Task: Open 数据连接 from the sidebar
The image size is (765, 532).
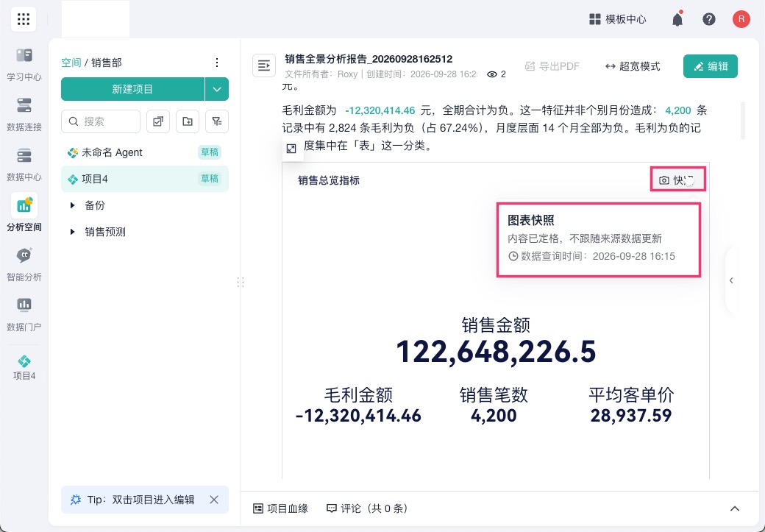Action: click(24, 115)
